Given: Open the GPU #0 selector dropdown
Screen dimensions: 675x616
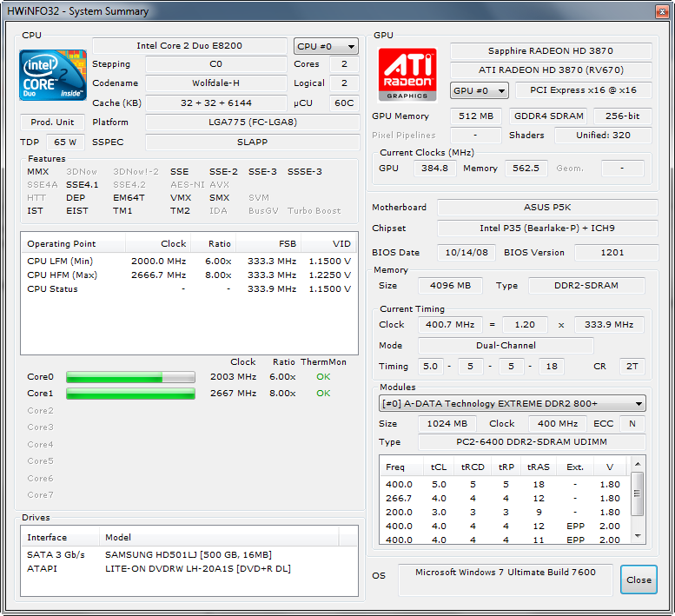Looking at the screenshot, I should 480,90.
